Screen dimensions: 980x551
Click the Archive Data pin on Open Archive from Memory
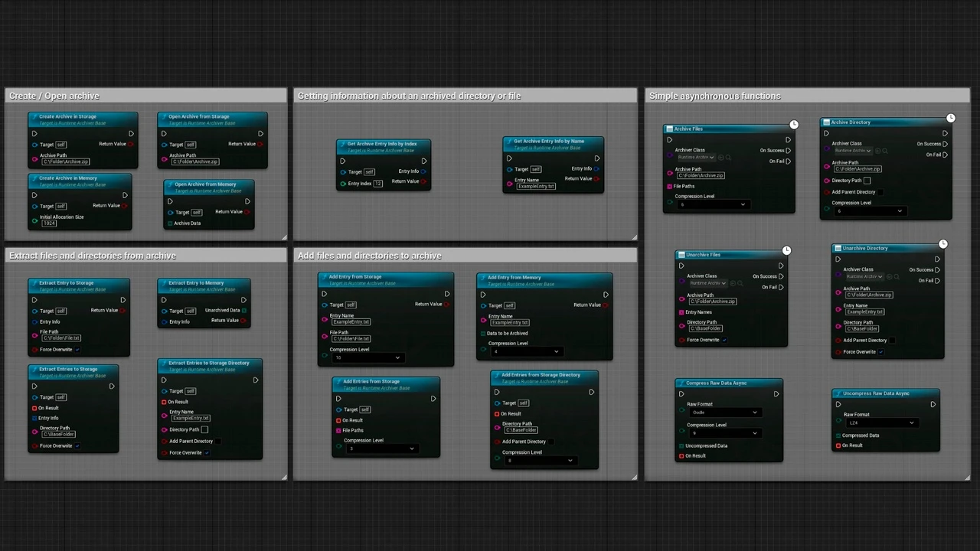tap(170, 223)
